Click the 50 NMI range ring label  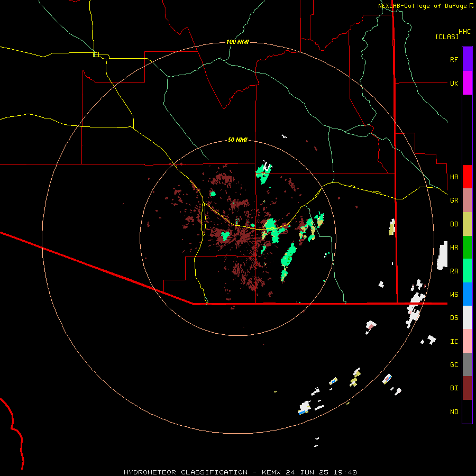pos(237,140)
